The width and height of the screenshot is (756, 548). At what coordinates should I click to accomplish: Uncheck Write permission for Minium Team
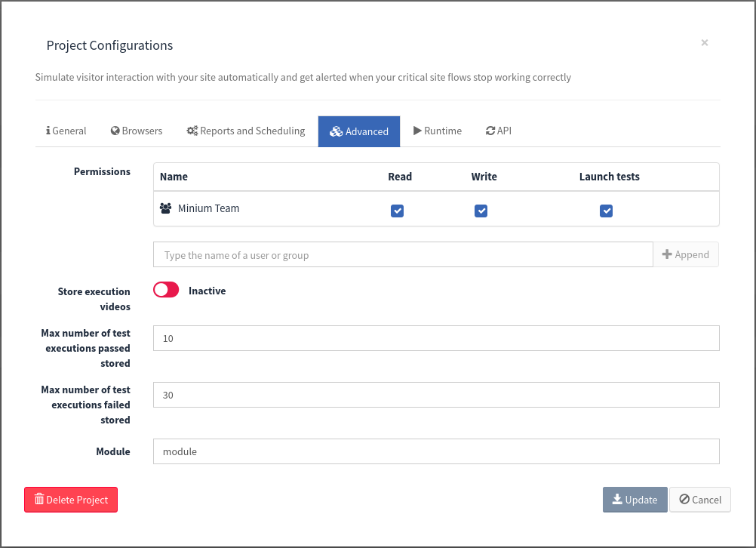[481, 211]
